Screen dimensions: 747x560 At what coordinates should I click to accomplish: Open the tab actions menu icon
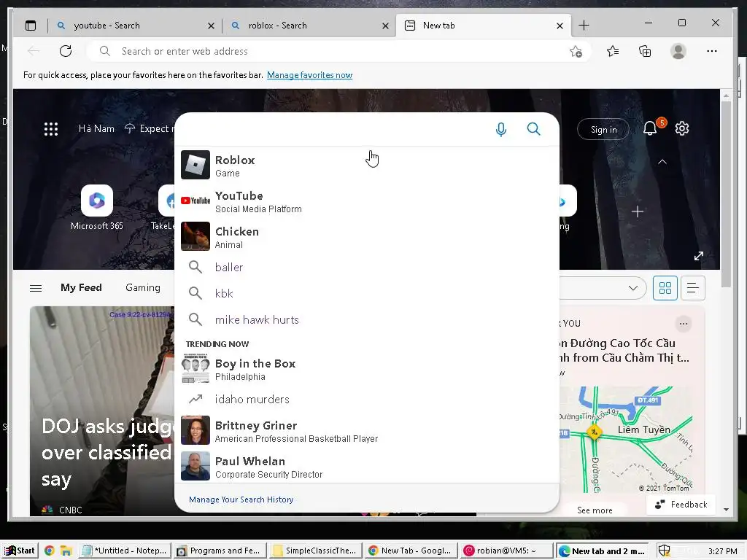pyautogui.click(x=31, y=26)
